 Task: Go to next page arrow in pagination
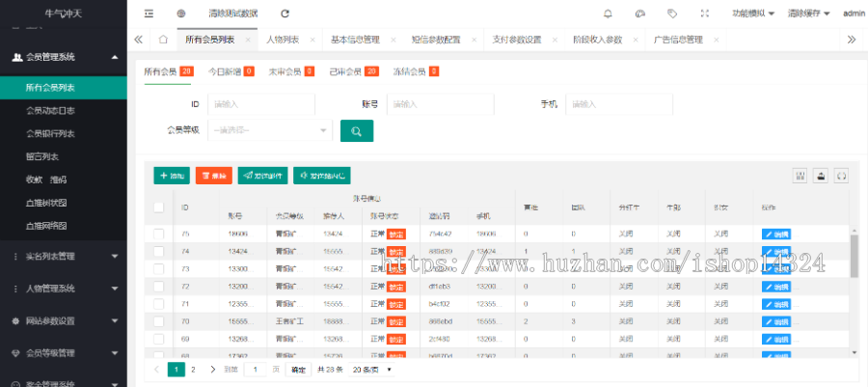click(x=212, y=370)
